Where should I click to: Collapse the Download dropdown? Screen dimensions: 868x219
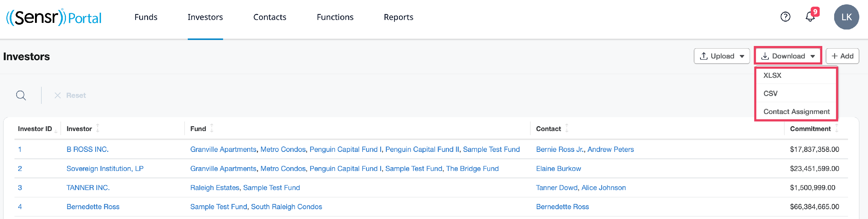[x=788, y=56]
